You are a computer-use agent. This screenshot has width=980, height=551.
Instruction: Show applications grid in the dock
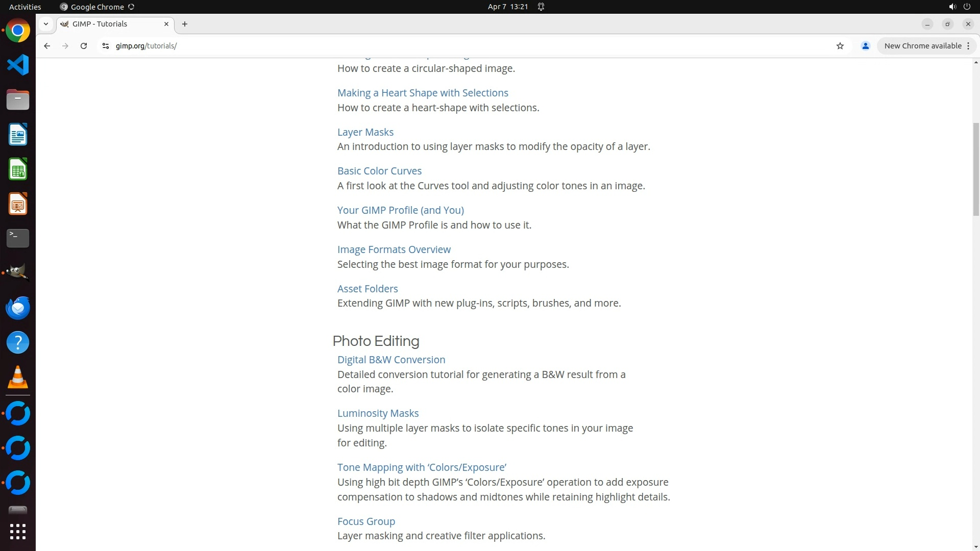click(18, 532)
